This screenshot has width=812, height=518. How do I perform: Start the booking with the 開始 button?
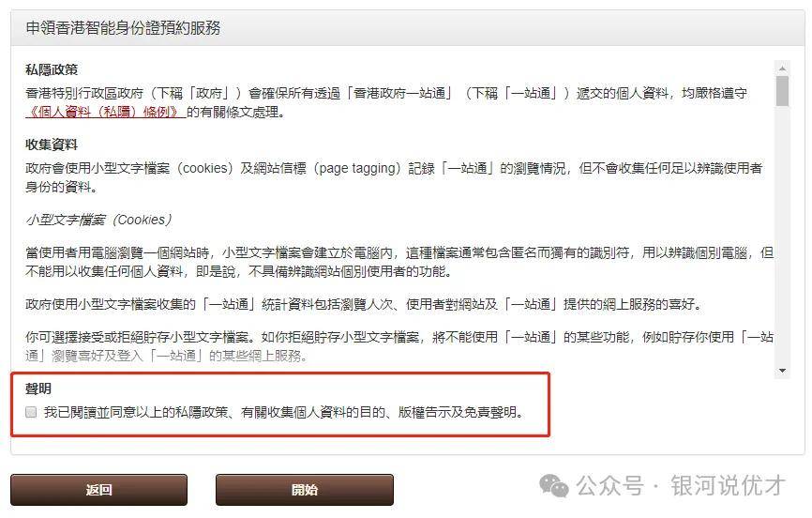(305, 490)
